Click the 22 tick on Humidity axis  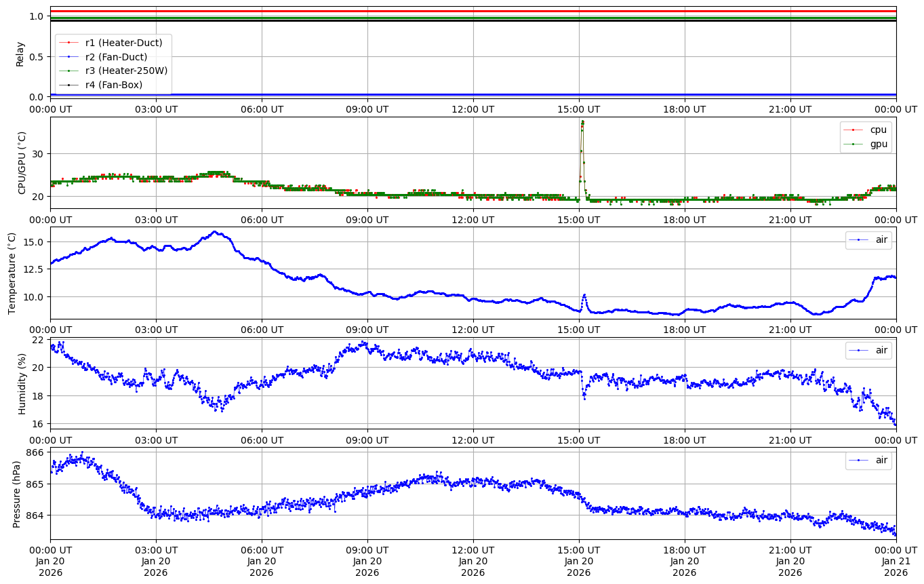(x=38, y=340)
